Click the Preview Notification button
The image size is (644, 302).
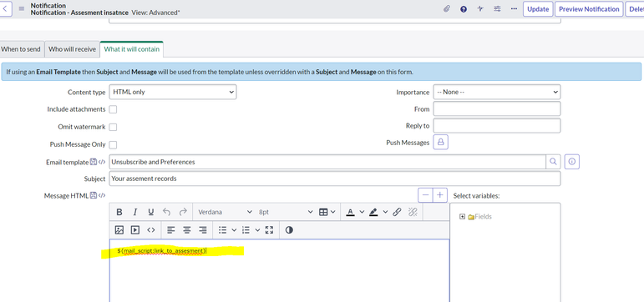pyautogui.click(x=589, y=9)
